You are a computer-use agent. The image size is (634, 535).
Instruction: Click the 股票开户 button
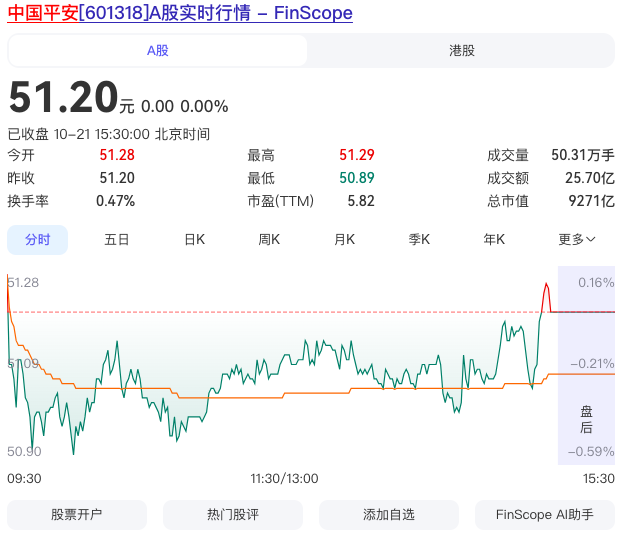pyautogui.click(x=77, y=515)
